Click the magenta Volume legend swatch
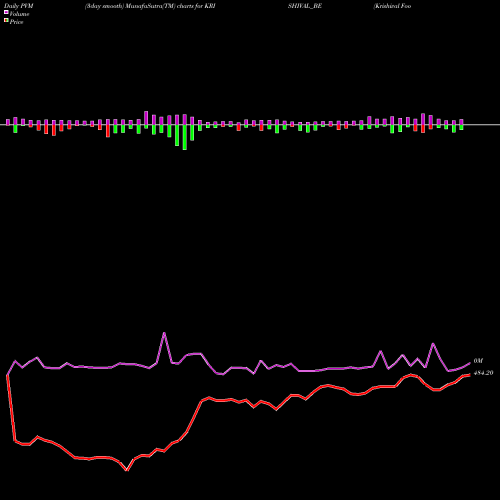Screen dimensions: 500x500 tap(6, 13)
